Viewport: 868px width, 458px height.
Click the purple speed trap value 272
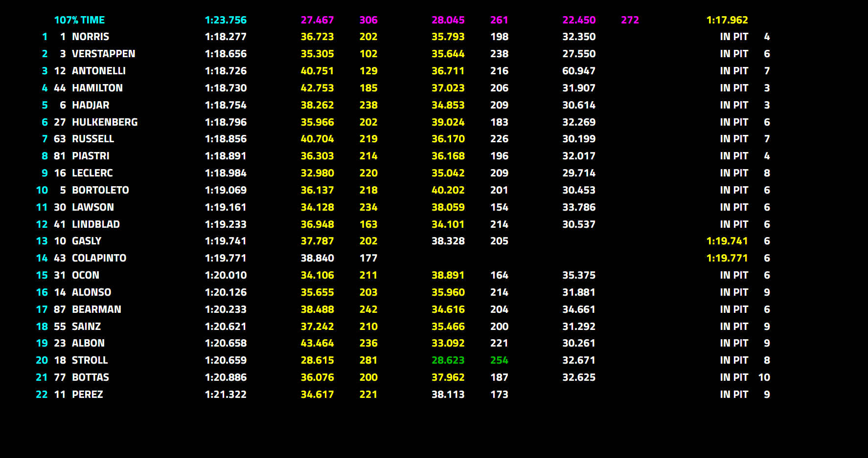coord(630,20)
